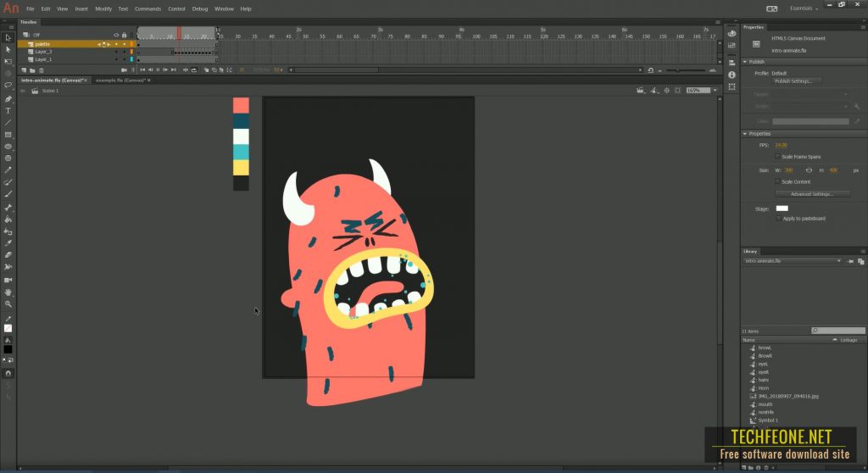This screenshot has height=473, width=868.
Task: Tick Apply to pasteboard checkbox
Action: point(779,218)
